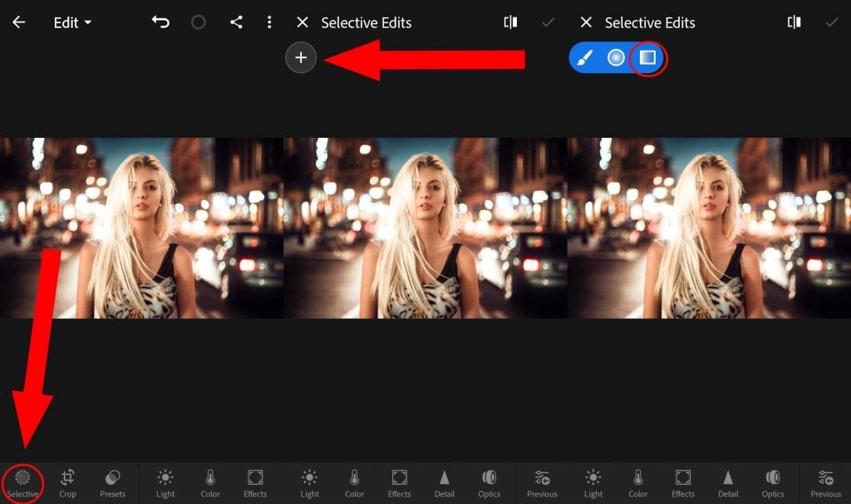Image resolution: width=851 pixels, height=504 pixels.
Task: Confirm edits with checkmark on plus-button screen
Action: click(x=548, y=22)
